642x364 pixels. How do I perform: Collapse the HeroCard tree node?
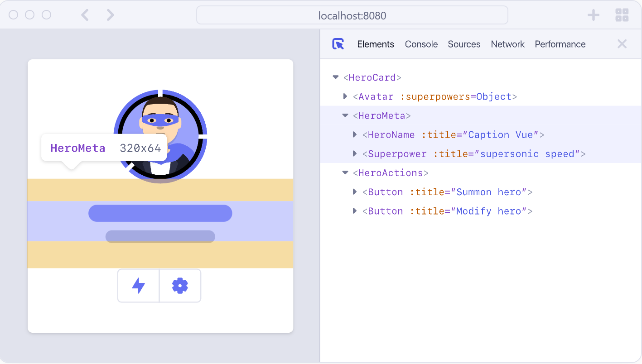(x=336, y=77)
